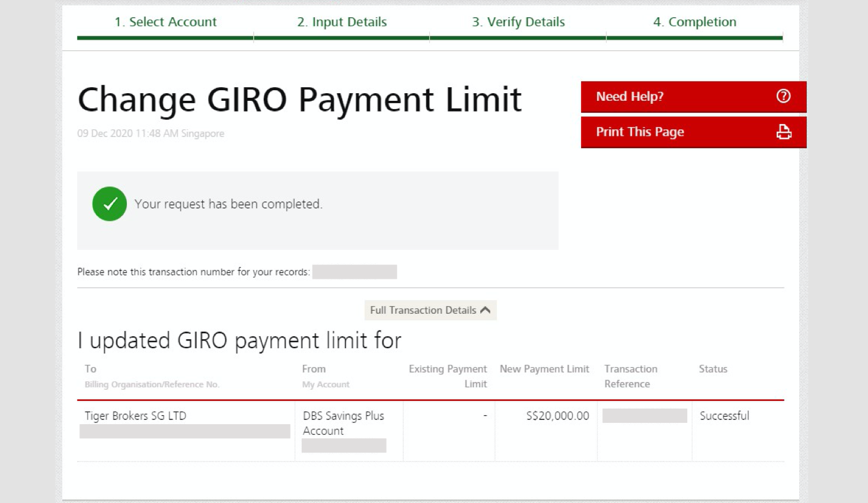Click the question mark help icon

[783, 96]
